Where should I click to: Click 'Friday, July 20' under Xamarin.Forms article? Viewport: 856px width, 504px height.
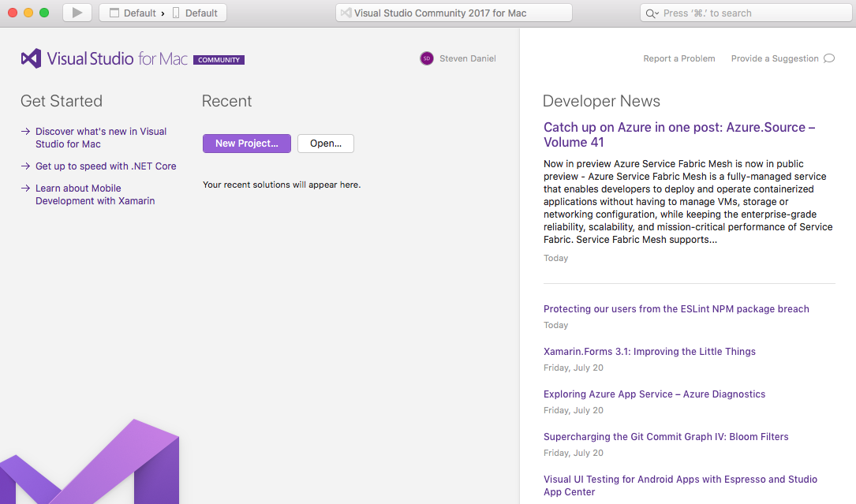(x=574, y=368)
